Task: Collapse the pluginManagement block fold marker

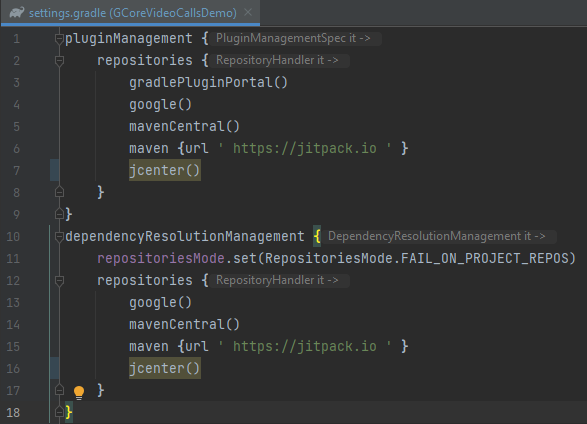Action: coord(59,38)
